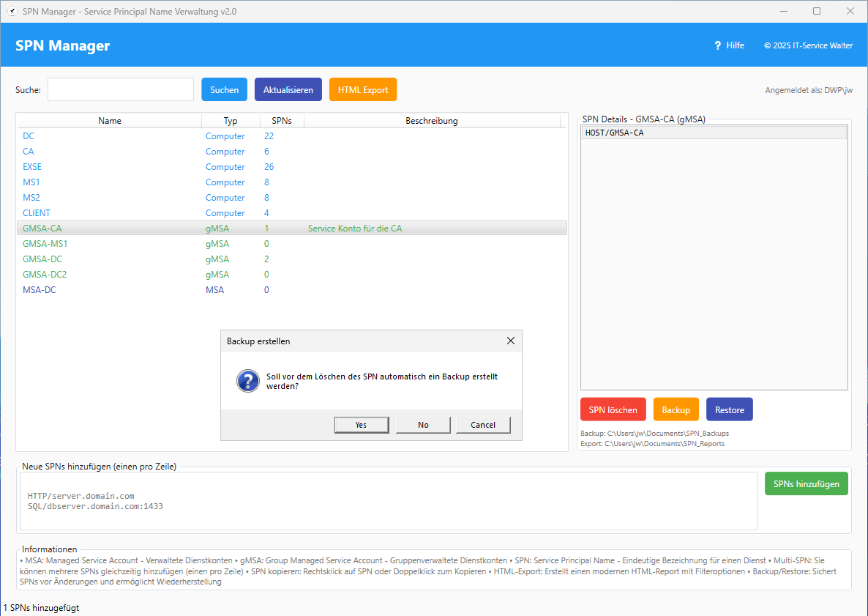Click the orange Backup button
The image size is (868, 616).
pos(676,409)
